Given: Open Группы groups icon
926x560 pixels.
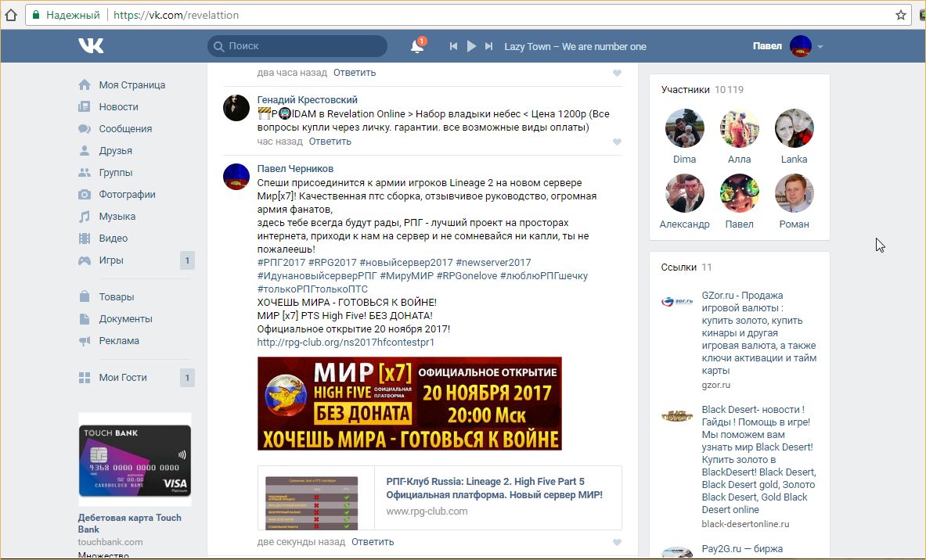Looking at the screenshot, I should click(x=85, y=172).
